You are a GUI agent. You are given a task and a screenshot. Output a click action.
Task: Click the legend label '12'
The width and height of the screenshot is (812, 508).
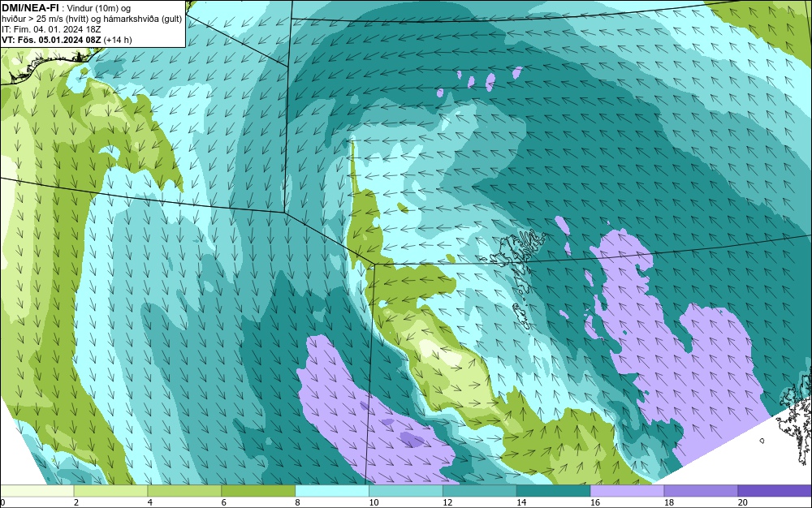click(447, 502)
